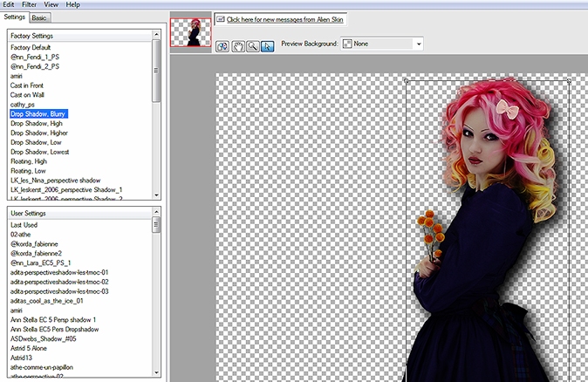Screen dimensions: 588x382
Task: Select the Zoom magnifier tool
Action: point(253,46)
